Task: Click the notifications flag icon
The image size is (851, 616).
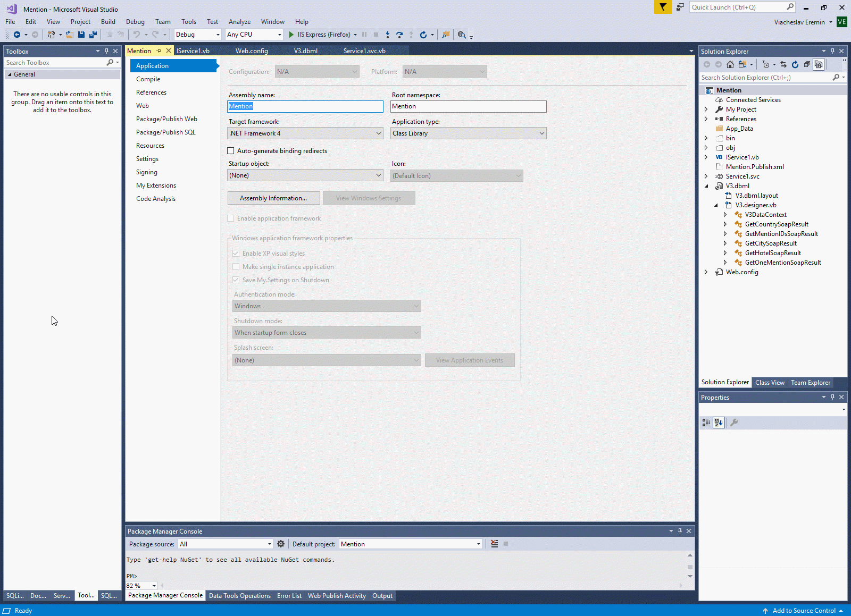Action: pyautogui.click(x=663, y=7)
